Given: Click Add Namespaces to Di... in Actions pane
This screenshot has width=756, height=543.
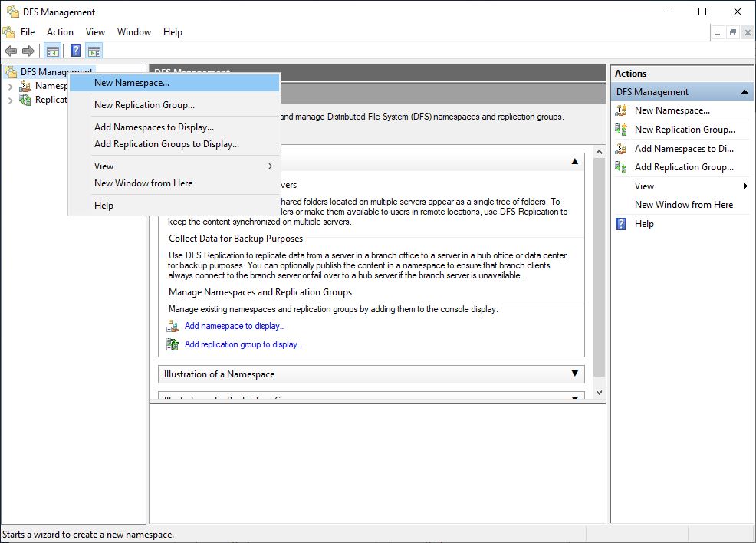Looking at the screenshot, I should [684, 149].
